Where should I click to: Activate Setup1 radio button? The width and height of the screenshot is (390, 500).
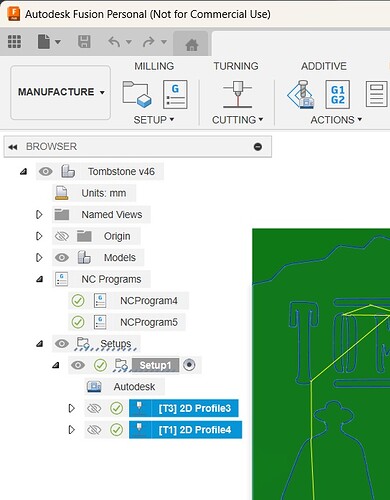point(189,365)
